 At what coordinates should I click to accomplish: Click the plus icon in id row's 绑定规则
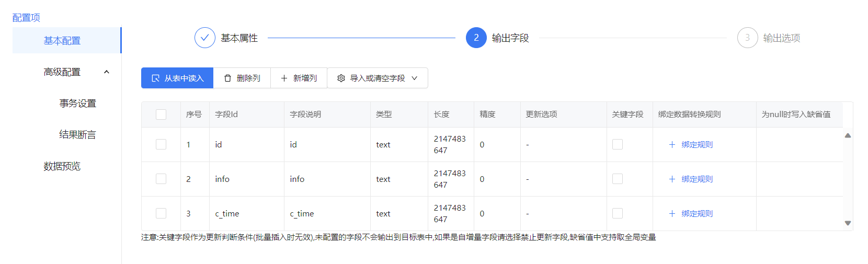pos(672,145)
